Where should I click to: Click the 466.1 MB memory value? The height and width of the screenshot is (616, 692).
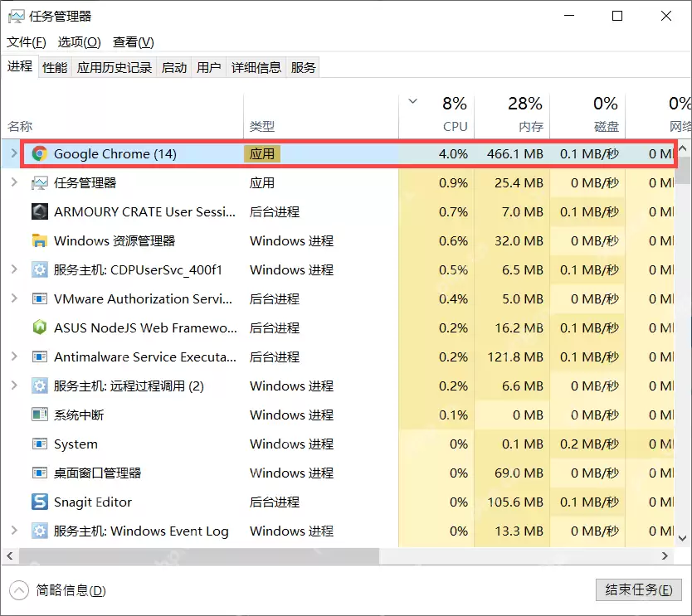(515, 154)
